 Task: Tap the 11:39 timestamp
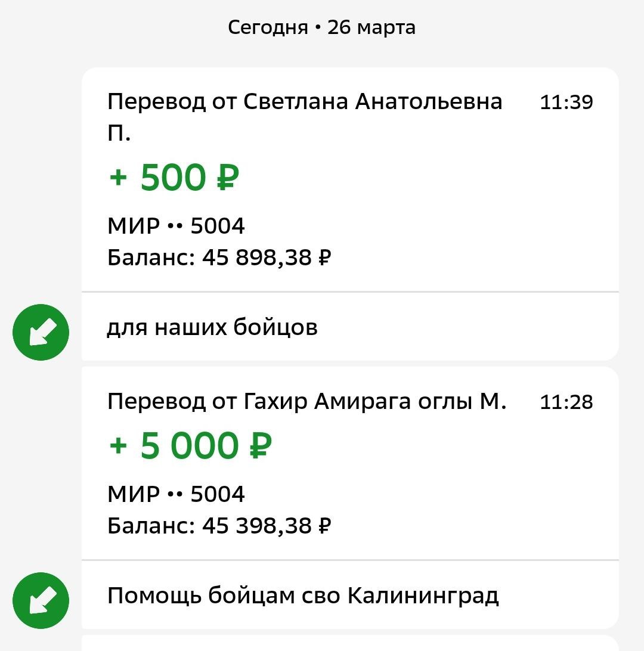(x=566, y=102)
